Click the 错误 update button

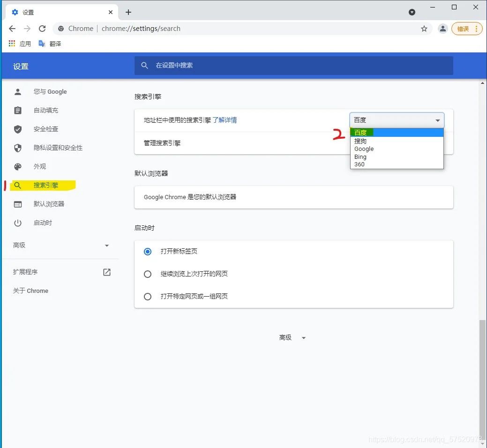pyautogui.click(x=466, y=29)
